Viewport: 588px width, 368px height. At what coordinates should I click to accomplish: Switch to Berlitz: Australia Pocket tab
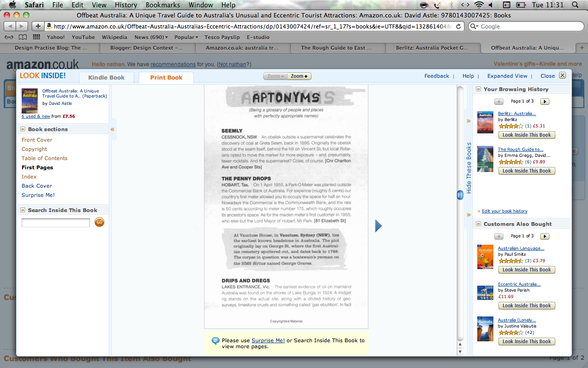432,47
